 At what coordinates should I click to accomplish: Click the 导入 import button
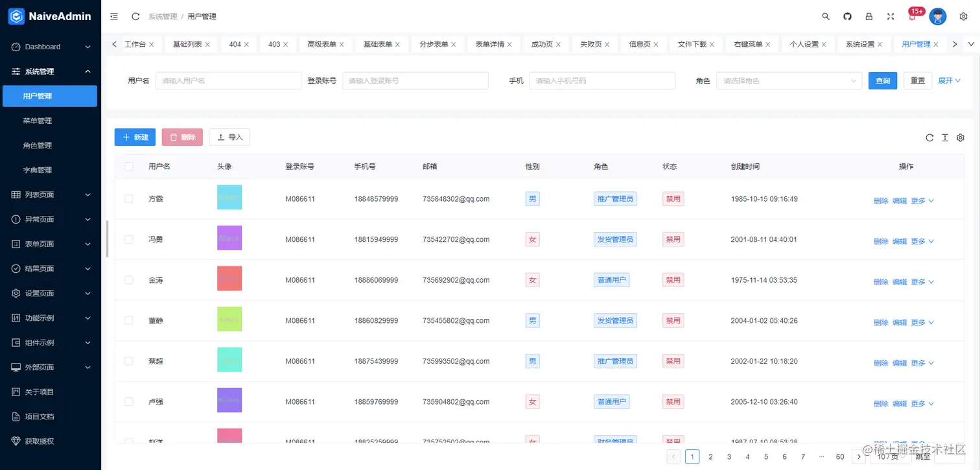(x=229, y=137)
